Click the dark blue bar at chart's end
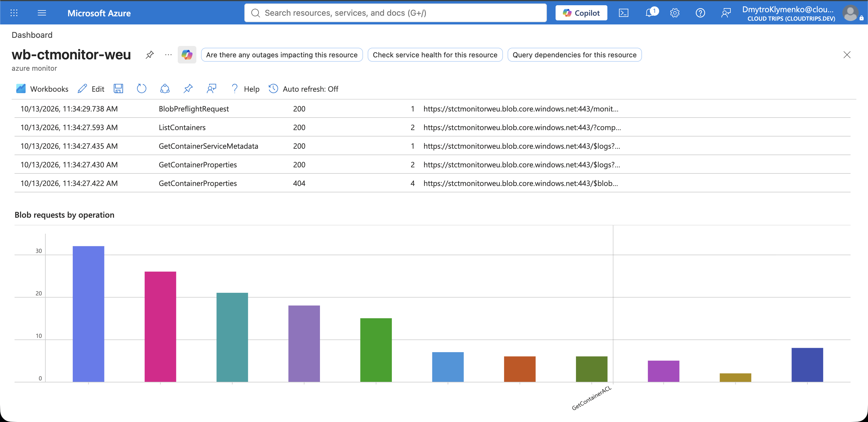This screenshot has height=422, width=868. [x=807, y=365]
